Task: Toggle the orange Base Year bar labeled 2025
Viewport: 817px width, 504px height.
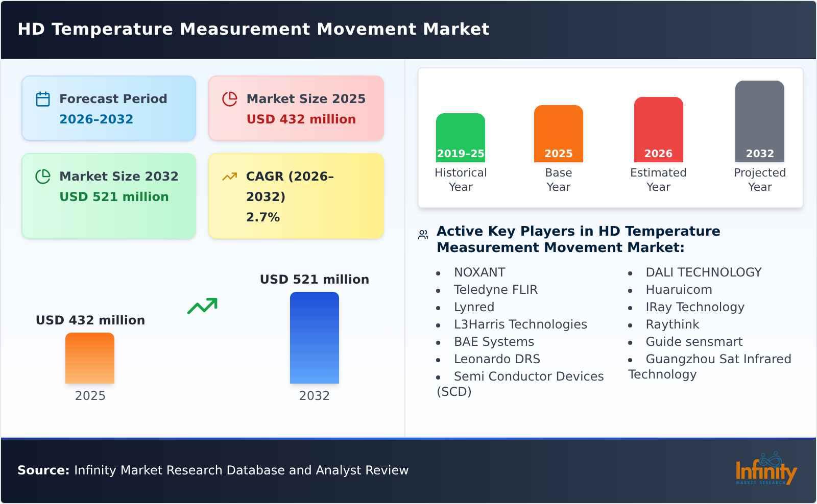Action: [x=558, y=134]
